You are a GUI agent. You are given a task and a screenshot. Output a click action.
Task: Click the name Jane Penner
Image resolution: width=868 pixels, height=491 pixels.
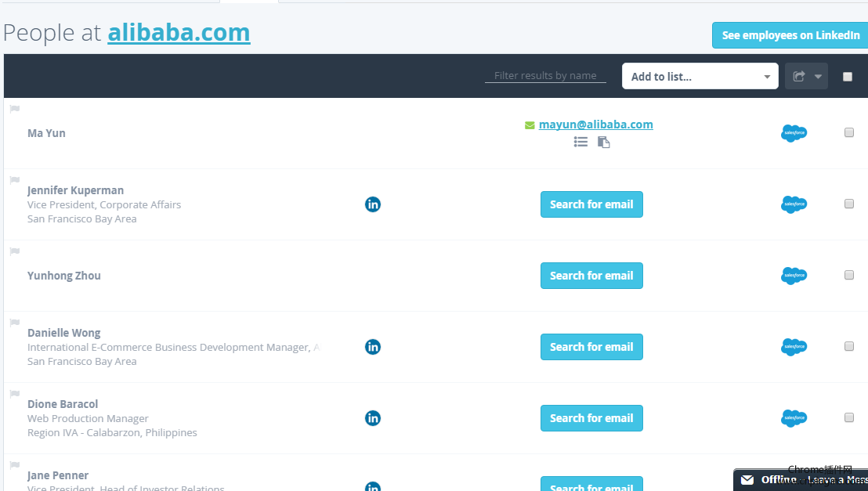(x=58, y=475)
